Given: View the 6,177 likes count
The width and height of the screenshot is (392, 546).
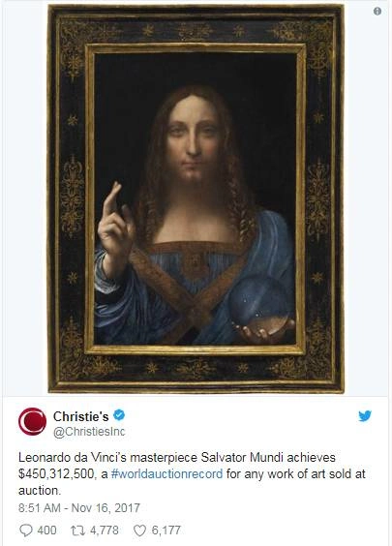Looking at the screenshot, I should (166, 531).
